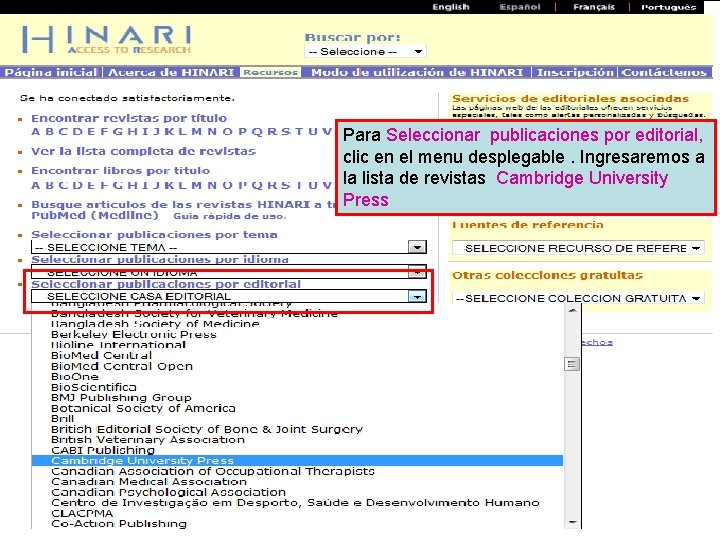Select Botanical Society of America option
Image resolution: width=720 pixels, height=540 pixels.
point(143,408)
